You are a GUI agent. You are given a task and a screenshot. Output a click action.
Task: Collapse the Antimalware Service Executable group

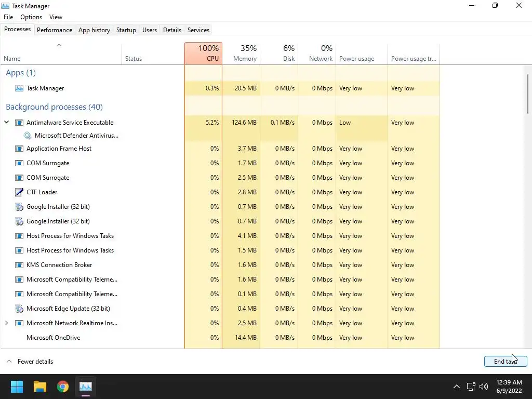coord(6,122)
